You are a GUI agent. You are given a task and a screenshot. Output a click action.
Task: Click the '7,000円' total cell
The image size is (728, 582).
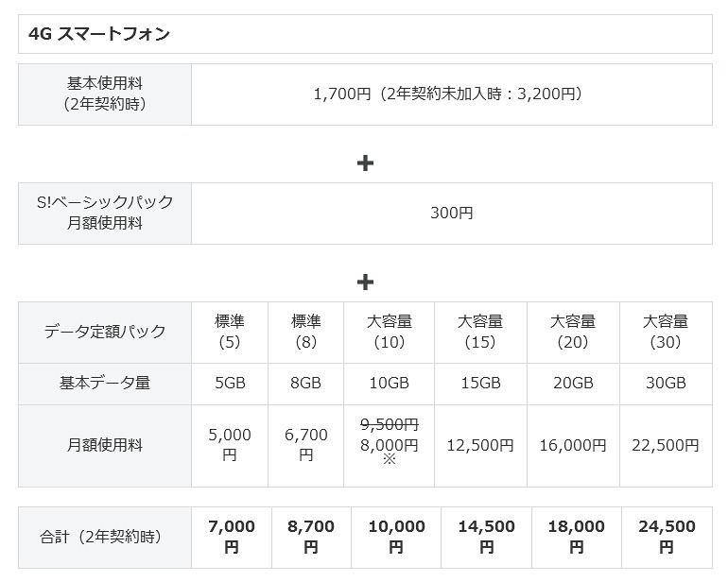tap(232, 538)
